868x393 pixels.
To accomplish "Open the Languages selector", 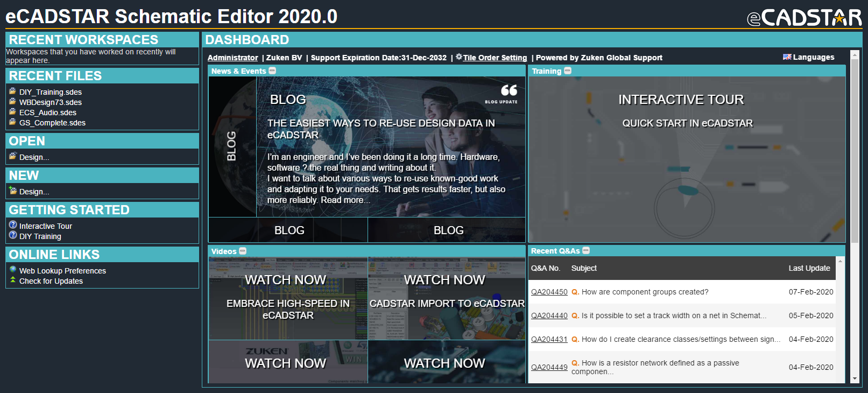I will [x=814, y=57].
